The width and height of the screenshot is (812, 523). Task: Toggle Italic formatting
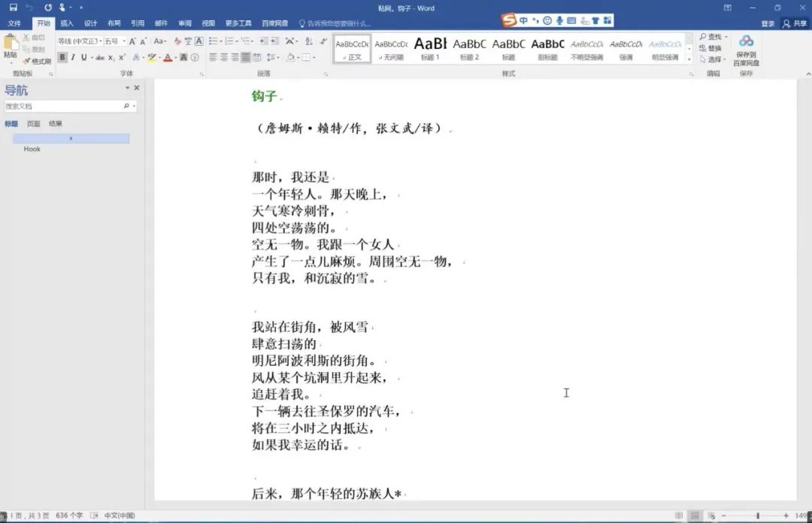point(73,57)
